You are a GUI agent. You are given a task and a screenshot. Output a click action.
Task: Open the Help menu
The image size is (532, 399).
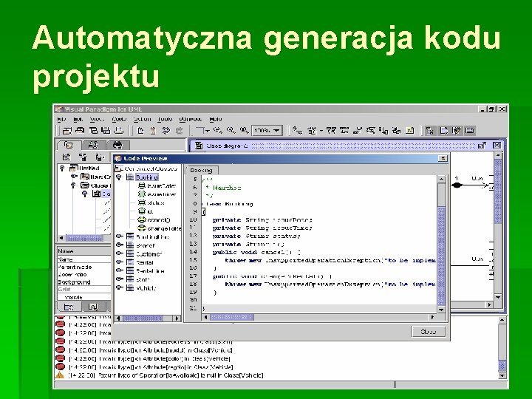215,120
